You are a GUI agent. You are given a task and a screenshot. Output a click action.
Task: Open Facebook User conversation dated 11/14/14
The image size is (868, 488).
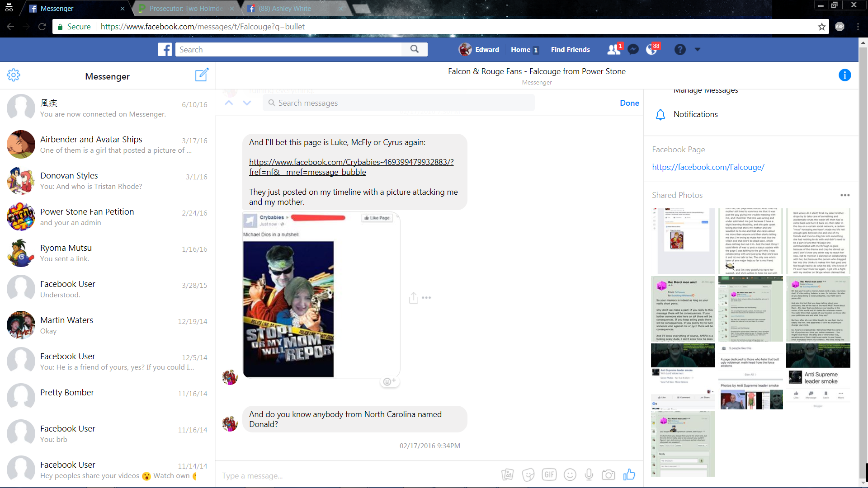[107, 469]
